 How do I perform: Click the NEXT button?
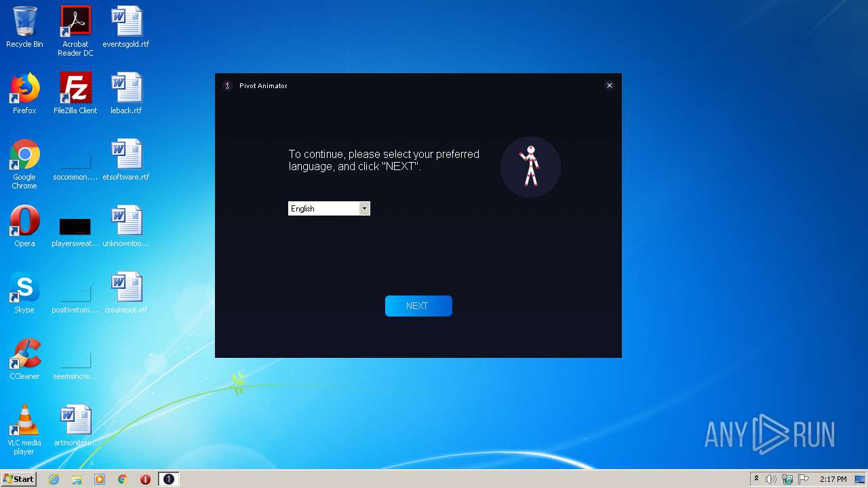click(418, 306)
